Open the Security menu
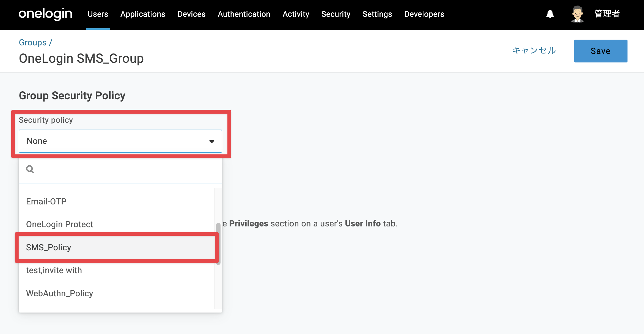The height and width of the screenshot is (334, 644). pyautogui.click(x=336, y=14)
